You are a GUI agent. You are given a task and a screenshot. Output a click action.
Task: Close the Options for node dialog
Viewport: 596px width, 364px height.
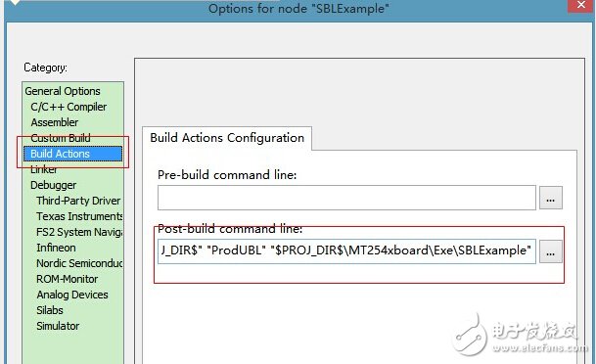click(581, 5)
